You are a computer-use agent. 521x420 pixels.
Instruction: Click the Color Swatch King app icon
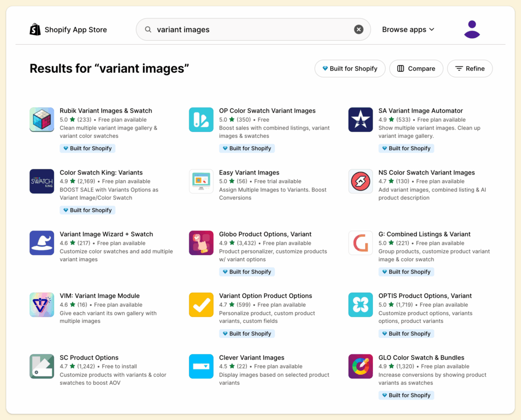coord(42,181)
